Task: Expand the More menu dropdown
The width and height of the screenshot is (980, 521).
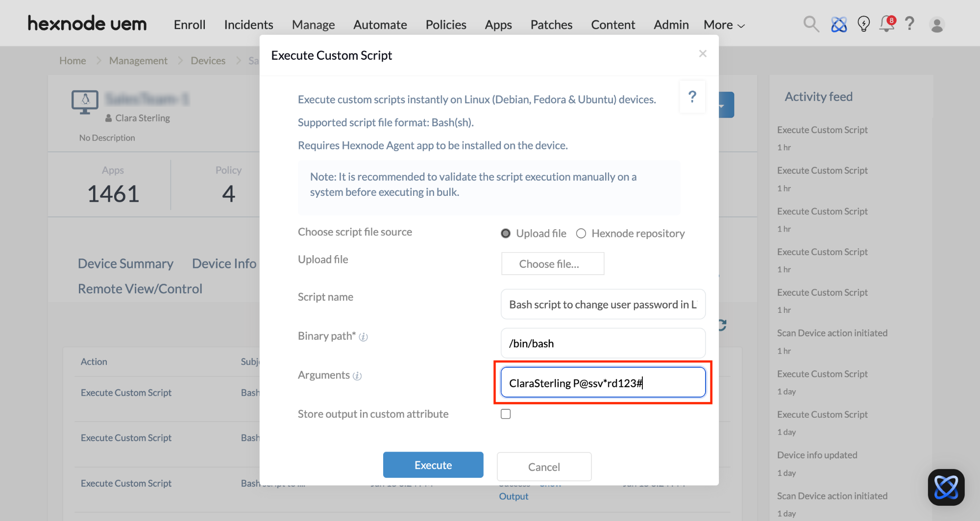Action: (x=724, y=25)
